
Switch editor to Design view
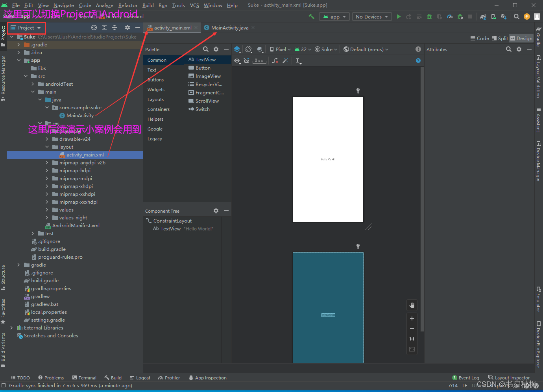click(521, 38)
